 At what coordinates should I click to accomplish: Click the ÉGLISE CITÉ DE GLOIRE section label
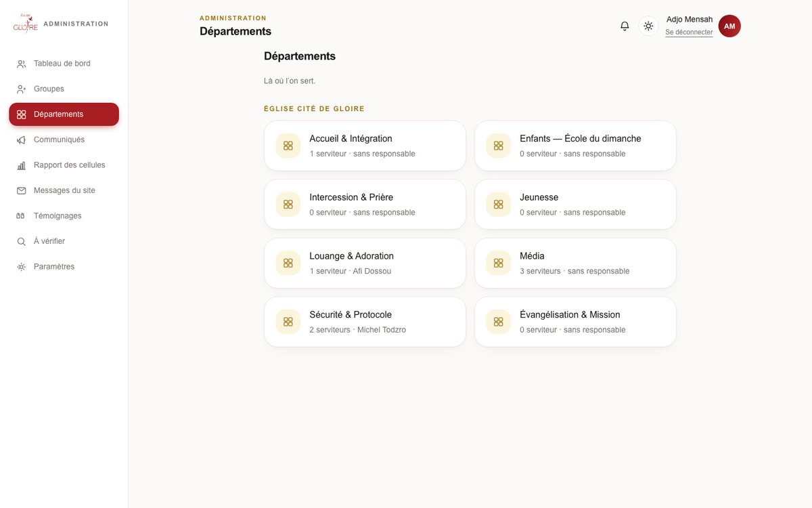pos(314,109)
